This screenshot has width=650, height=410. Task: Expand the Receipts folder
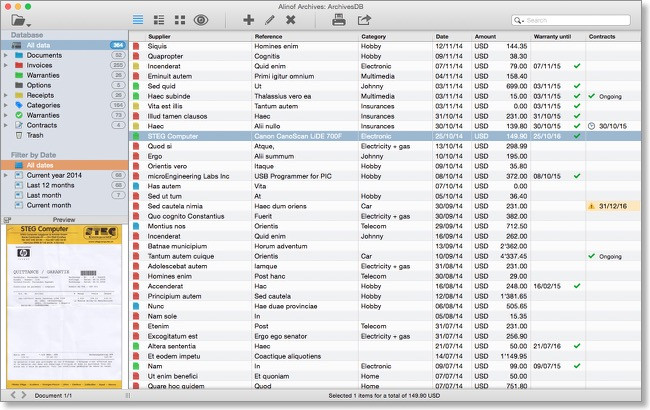pyautogui.click(x=5, y=95)
